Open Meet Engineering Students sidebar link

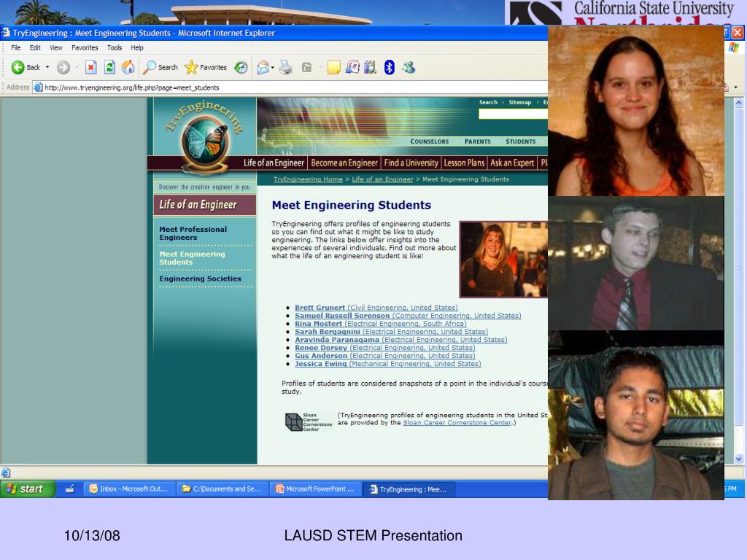click(192, 258)
